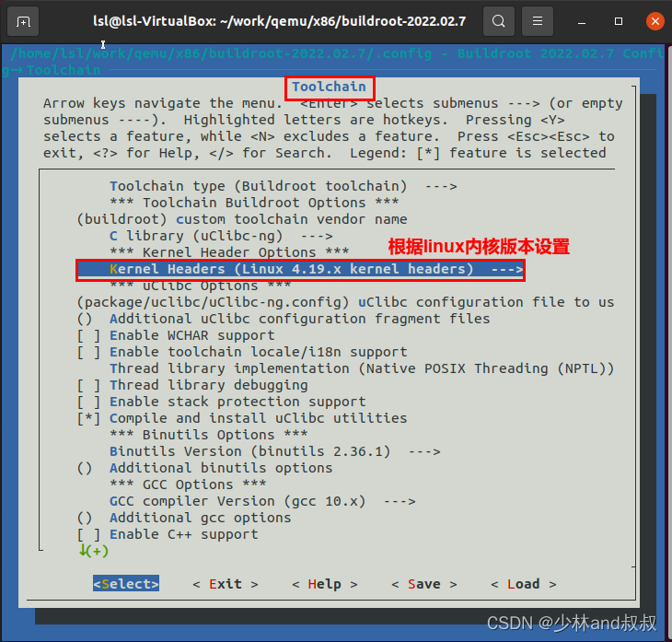Open the terminal hamburger menu
Viewport: 672px width, 642px height.
[538, 21]
